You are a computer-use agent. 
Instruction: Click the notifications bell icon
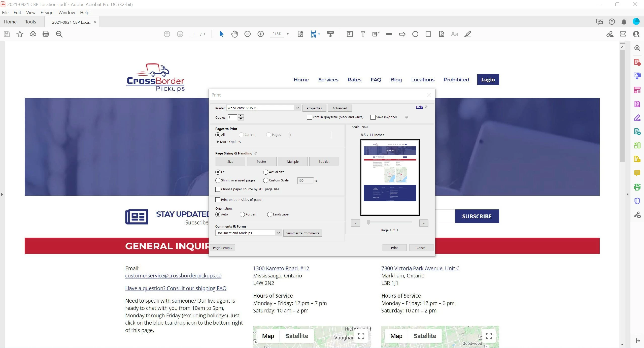pos(624,22)
